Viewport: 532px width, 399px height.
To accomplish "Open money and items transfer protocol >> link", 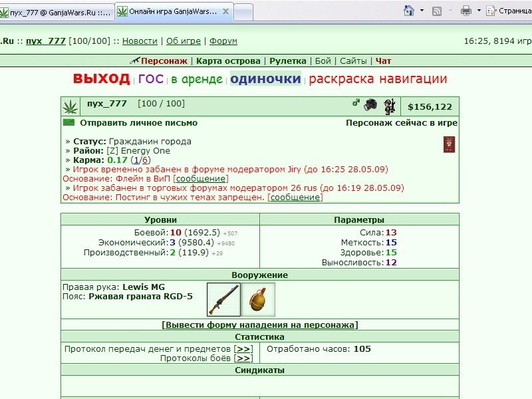I will [x=243, y=349].
